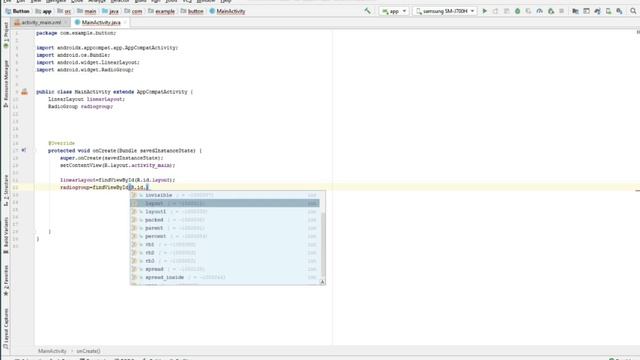Open the Build Variants sidebar tab
640x360 pixels.
point(6,235)
